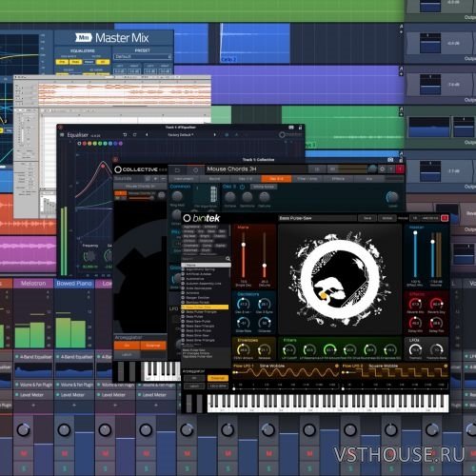Click the question mark help icon in Collective
Viewport: 476px width, 476px height.
point(391,169)
